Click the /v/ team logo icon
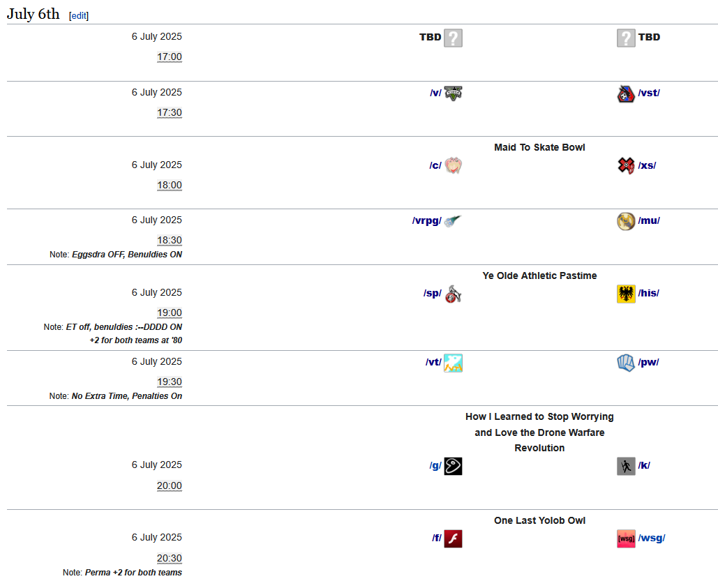Screen dimensions: 718x588 (x=453, y=93)
